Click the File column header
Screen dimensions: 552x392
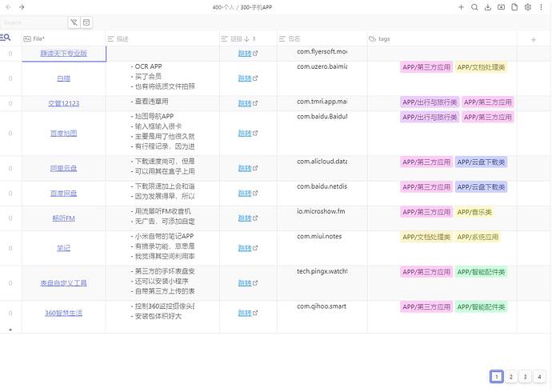click(38, 38)
